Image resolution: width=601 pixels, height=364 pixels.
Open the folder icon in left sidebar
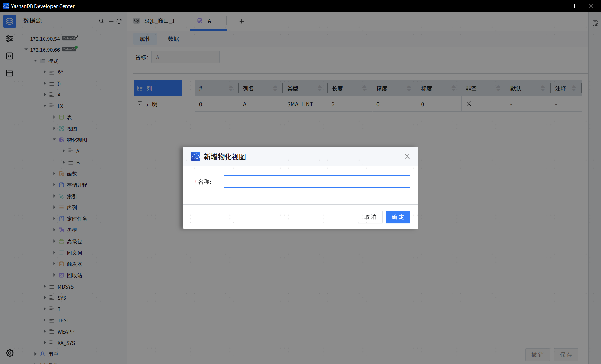(9, 73)
